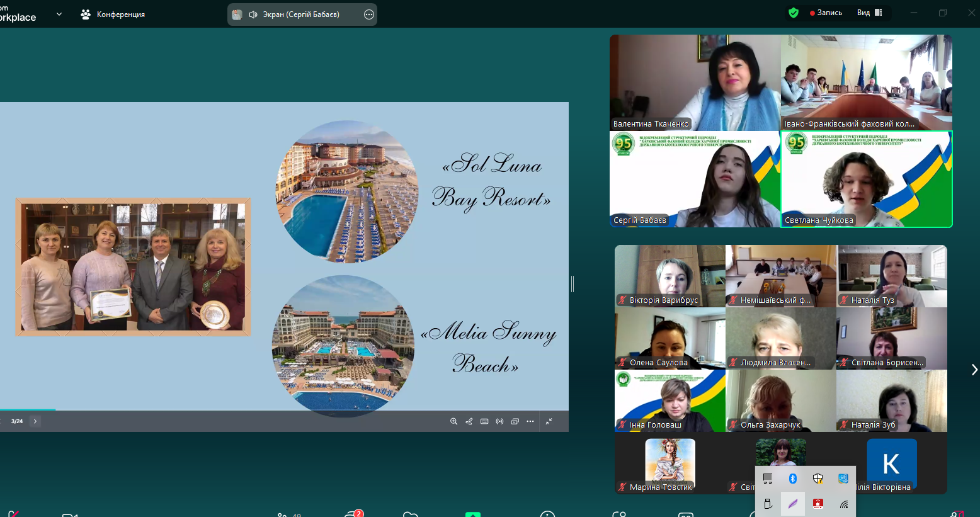Viewport: 980px width, 517px height.
Task: Check the green encryption shield icon
Action: point(794,13)
